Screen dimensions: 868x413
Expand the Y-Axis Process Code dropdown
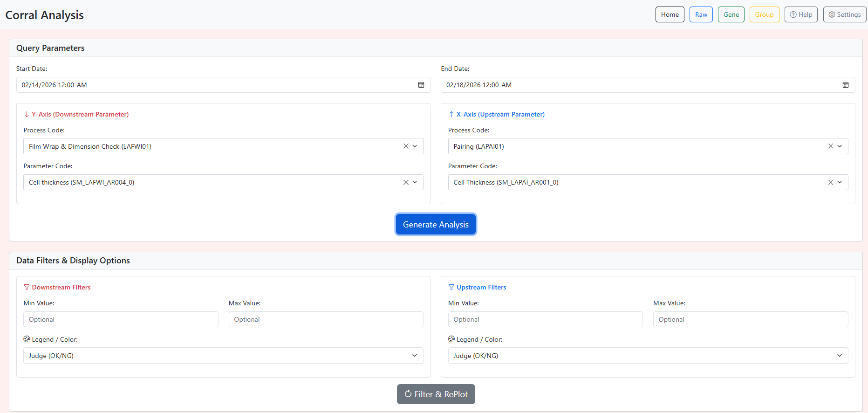click(x=415, y=146)
